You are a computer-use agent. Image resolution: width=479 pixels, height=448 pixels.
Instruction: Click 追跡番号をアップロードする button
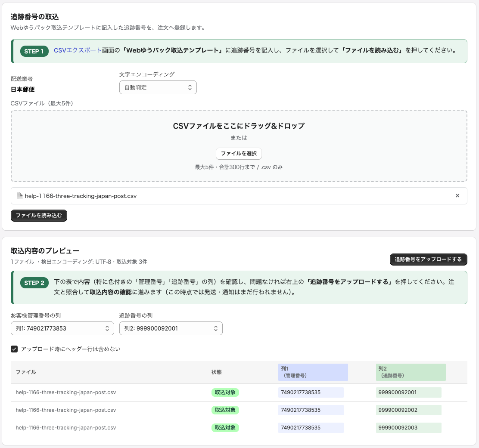click(x=428, y=260)
